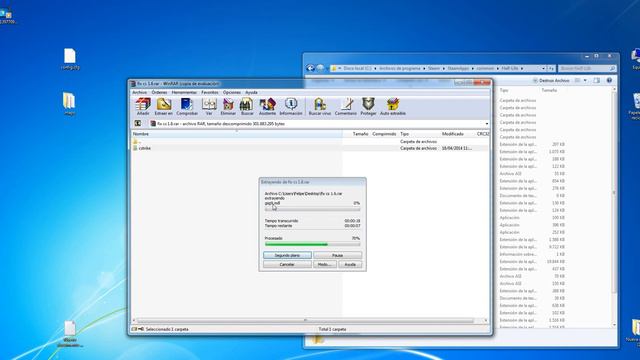The height and width of the screenshot is (360, 640).
Task: Click the current file progress bar
Action: (313, 209)
